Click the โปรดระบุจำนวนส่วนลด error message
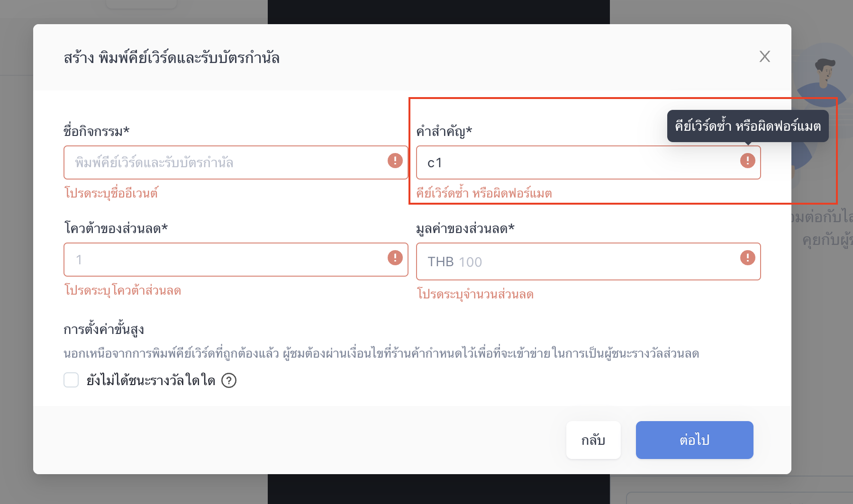The image size is (853, 504). click(475, 294)
